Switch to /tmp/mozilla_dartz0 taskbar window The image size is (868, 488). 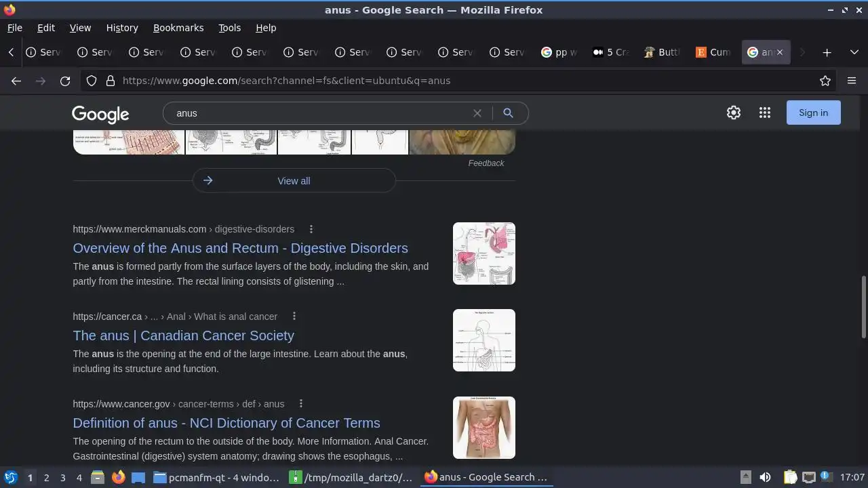[352, 477]
